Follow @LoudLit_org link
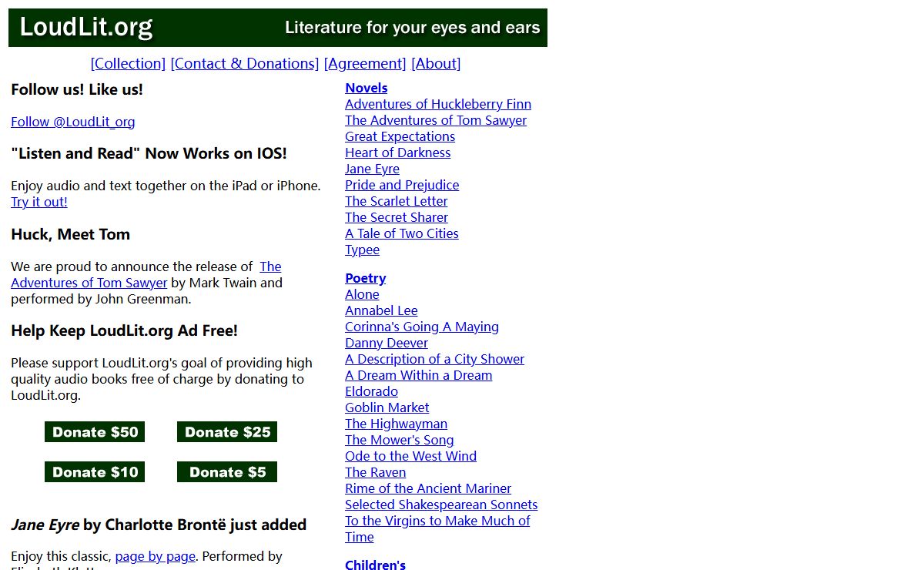 (x=73, y=122)
